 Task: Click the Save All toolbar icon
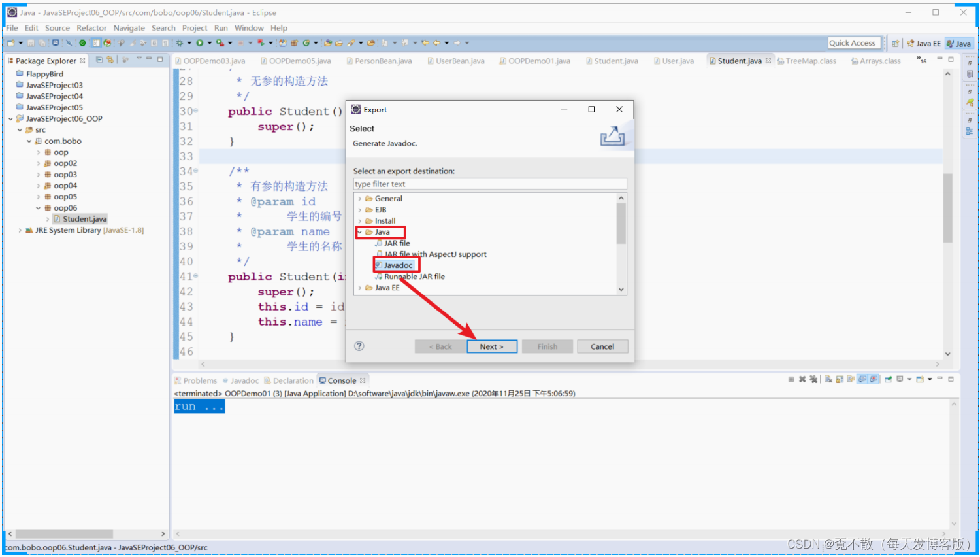click(41, 42)
